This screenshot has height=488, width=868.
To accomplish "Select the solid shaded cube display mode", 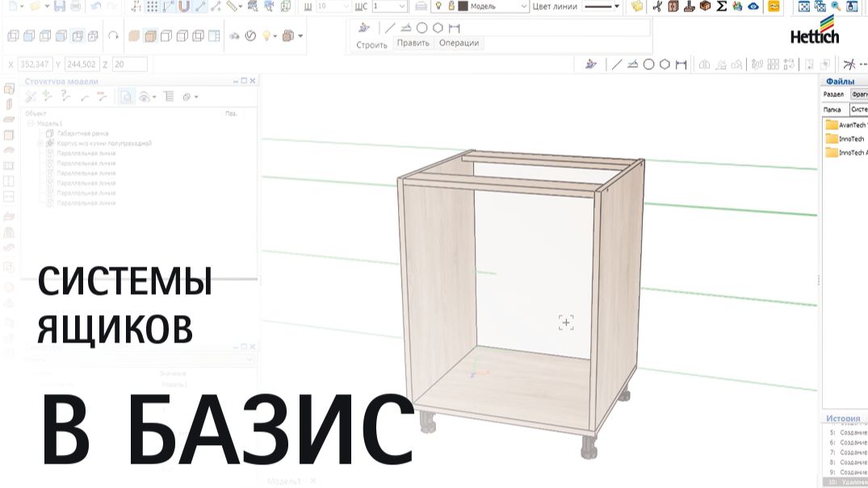I will click(x=134, y=36).
